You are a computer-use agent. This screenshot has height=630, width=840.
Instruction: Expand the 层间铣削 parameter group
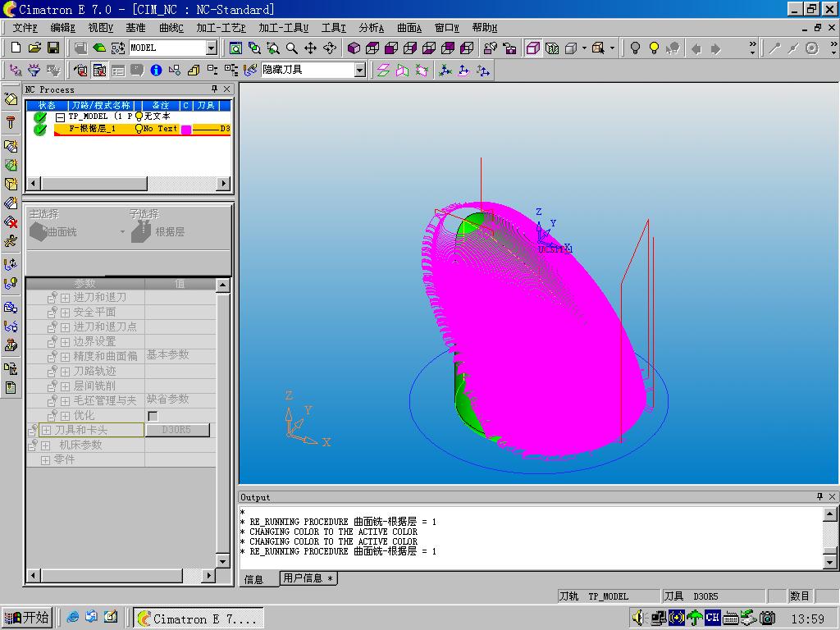(64, 386)
